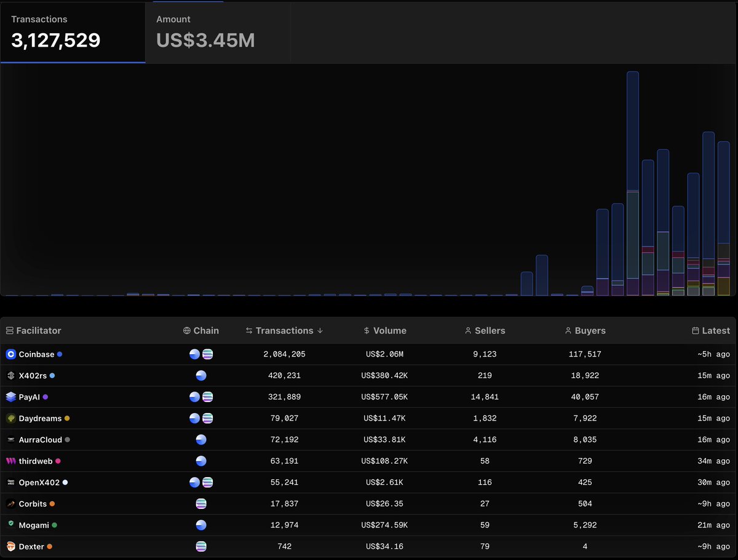The image size is (738, 560).
Task: Click the thirdweb pink logo
Action: [10, 461]
